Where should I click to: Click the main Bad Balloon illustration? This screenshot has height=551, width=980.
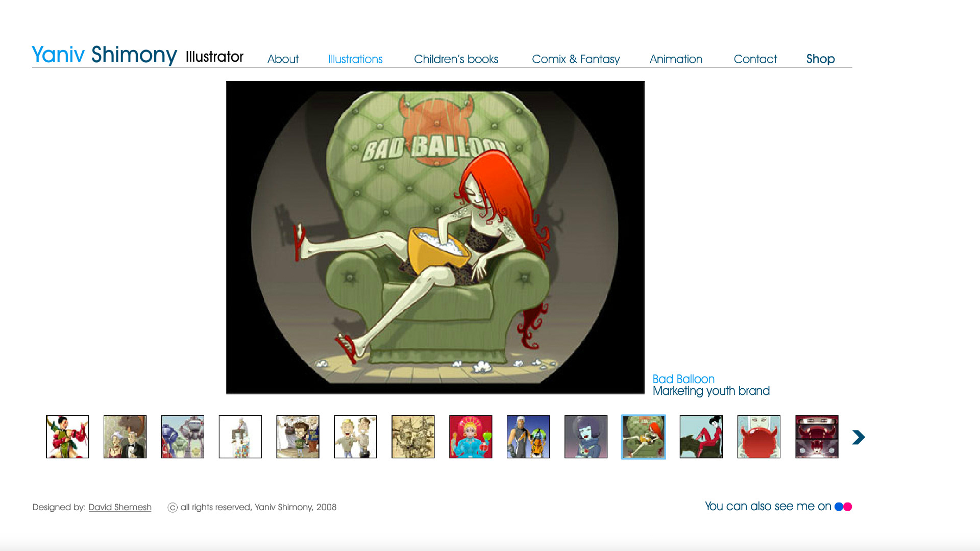tap(435, 237)
